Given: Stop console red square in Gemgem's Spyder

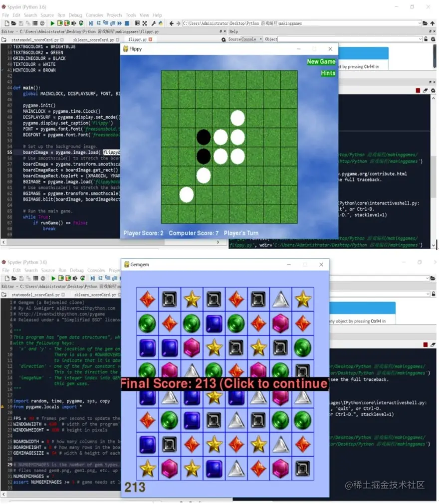Looking at the screenshot, I should coord(425,344).
